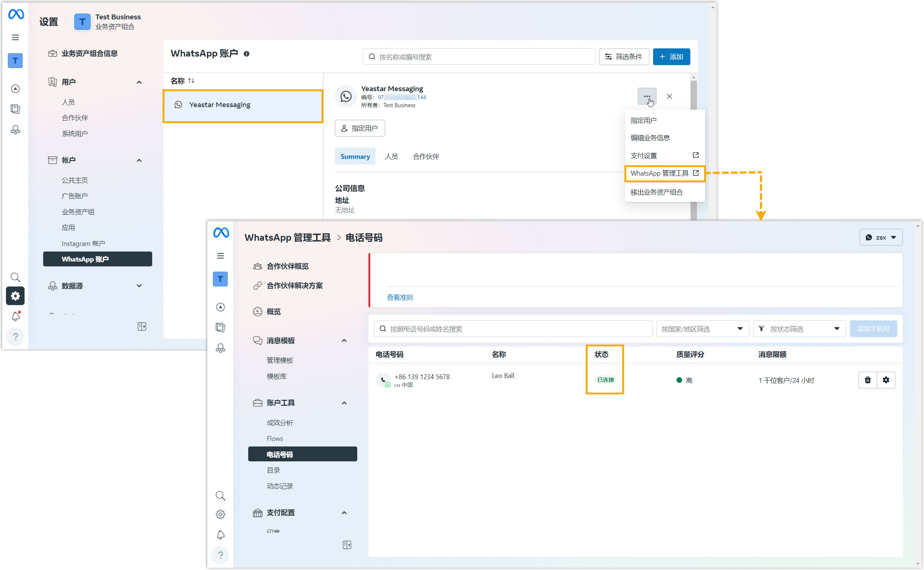Open settings gear for Leo Ball number
Screen dimensions: 924x570
pos(886,380)
